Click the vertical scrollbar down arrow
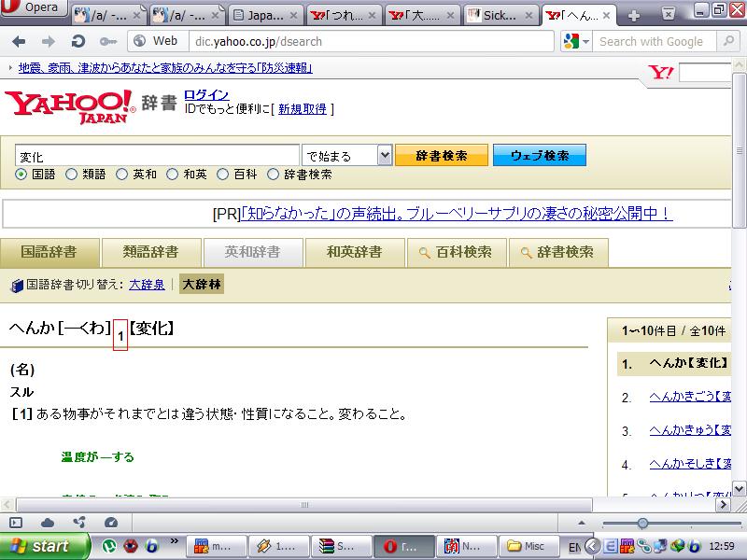This screenshot has height=560, width=747. [739, 489]
